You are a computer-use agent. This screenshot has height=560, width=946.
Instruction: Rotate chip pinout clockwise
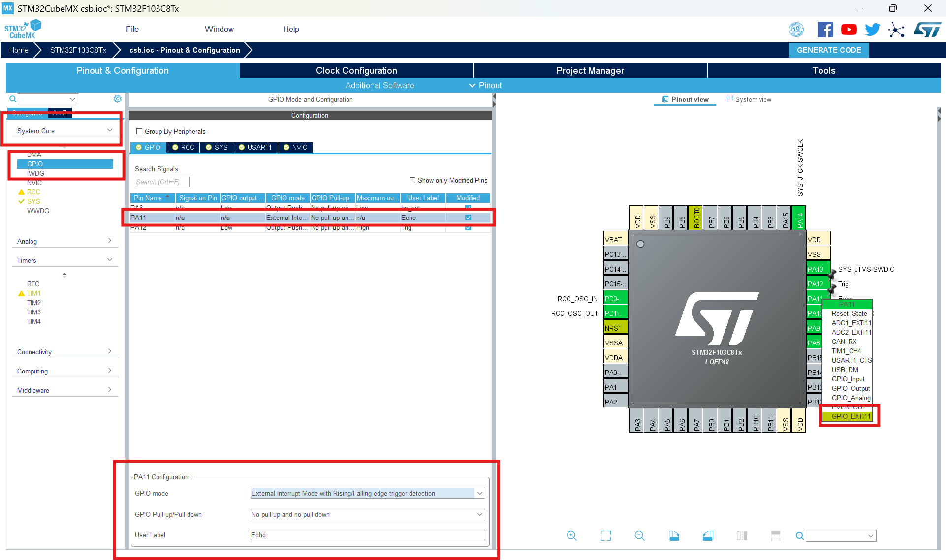pyautogui.click(x=674, y=536)
